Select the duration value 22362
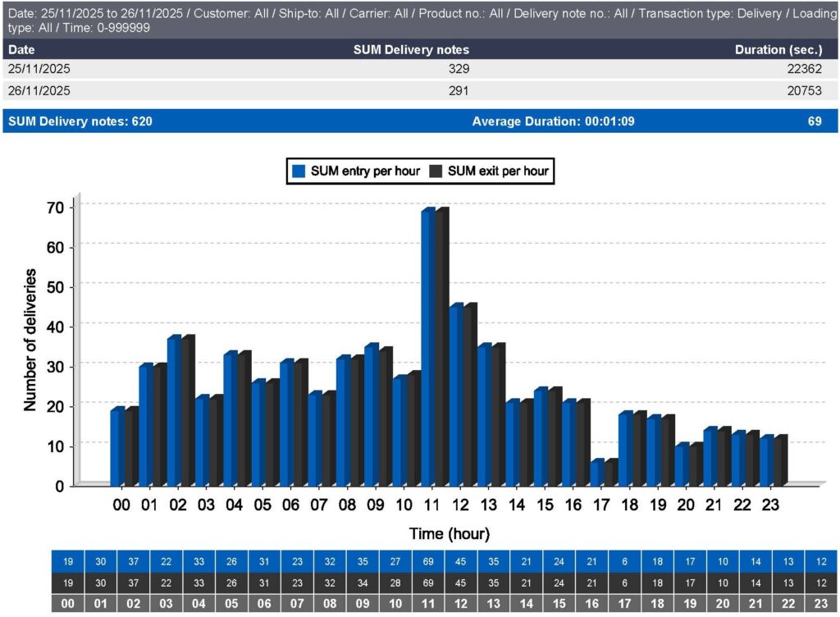840x617 pixels. [804, 69]
